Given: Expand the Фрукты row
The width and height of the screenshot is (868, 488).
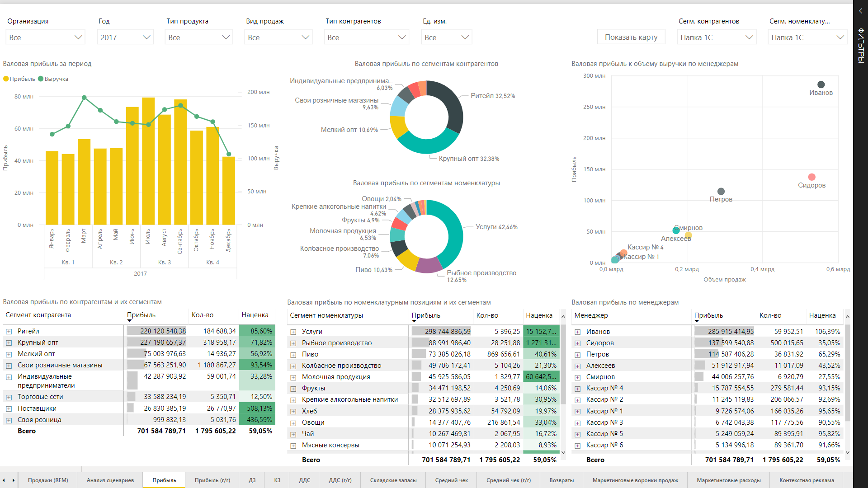Looking at the screenshot, I should 293,389.
